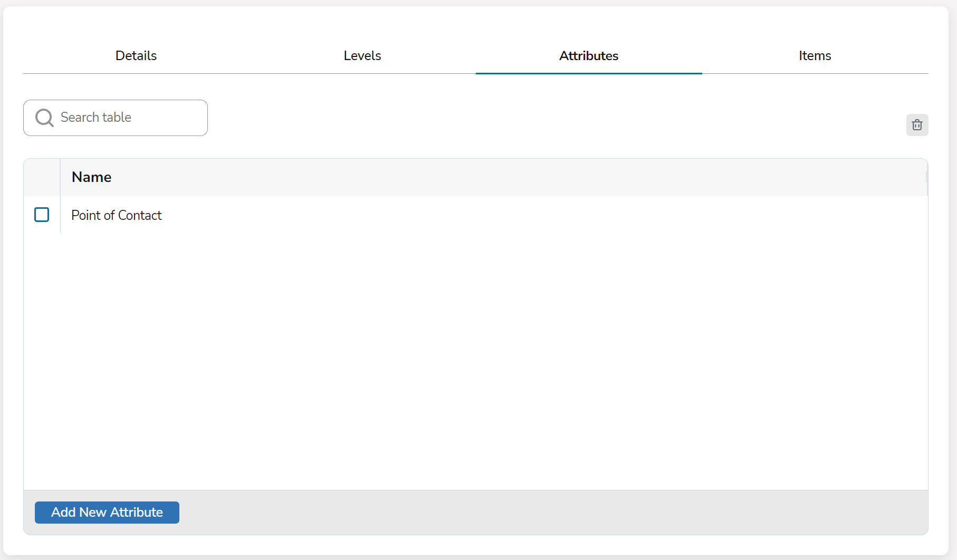Open delete options via the trash icon
The width and height of the screenshot is (957, 560).
[x=917, y=125]
